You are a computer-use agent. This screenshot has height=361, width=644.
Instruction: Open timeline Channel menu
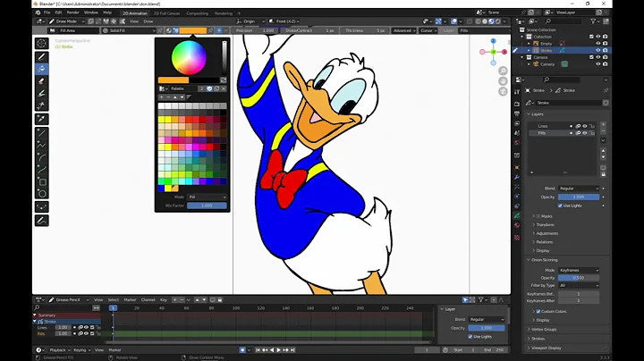pyautogui.click(x=148, y=300)
